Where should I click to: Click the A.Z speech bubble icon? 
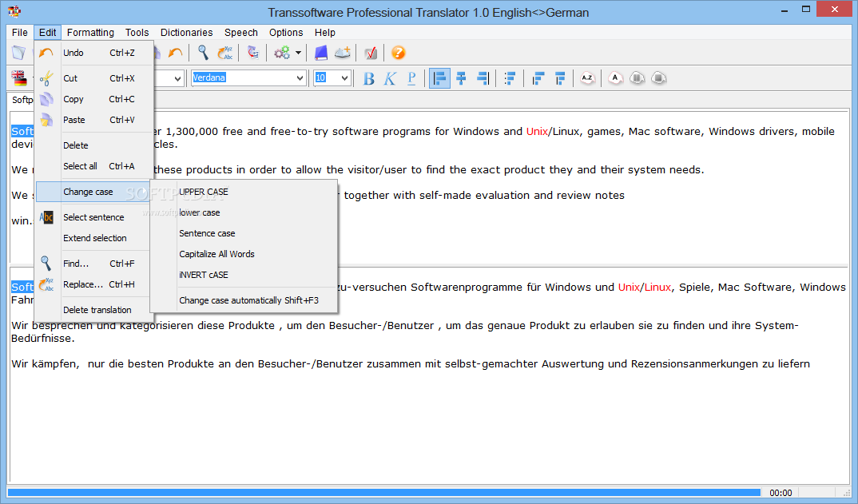[x=588, y=78]
